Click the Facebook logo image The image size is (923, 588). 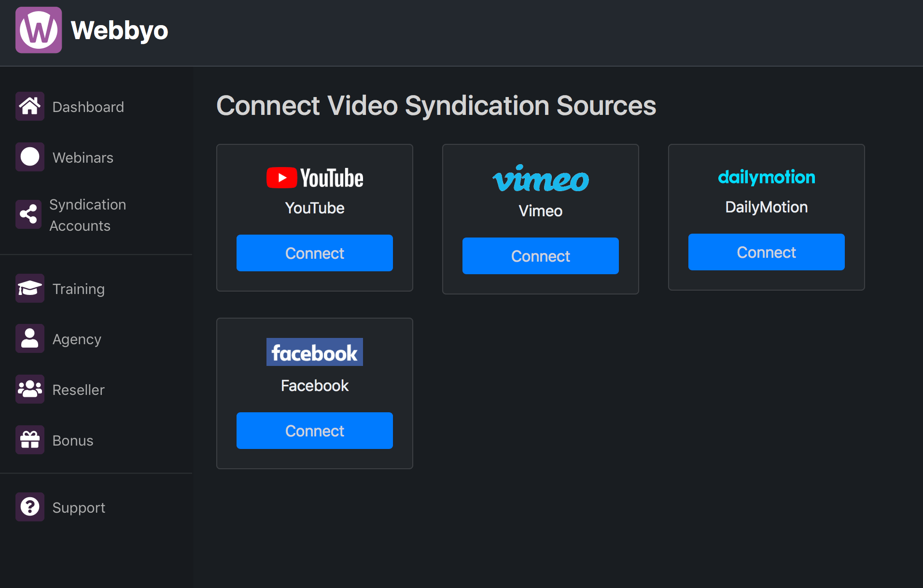[315, 352]
